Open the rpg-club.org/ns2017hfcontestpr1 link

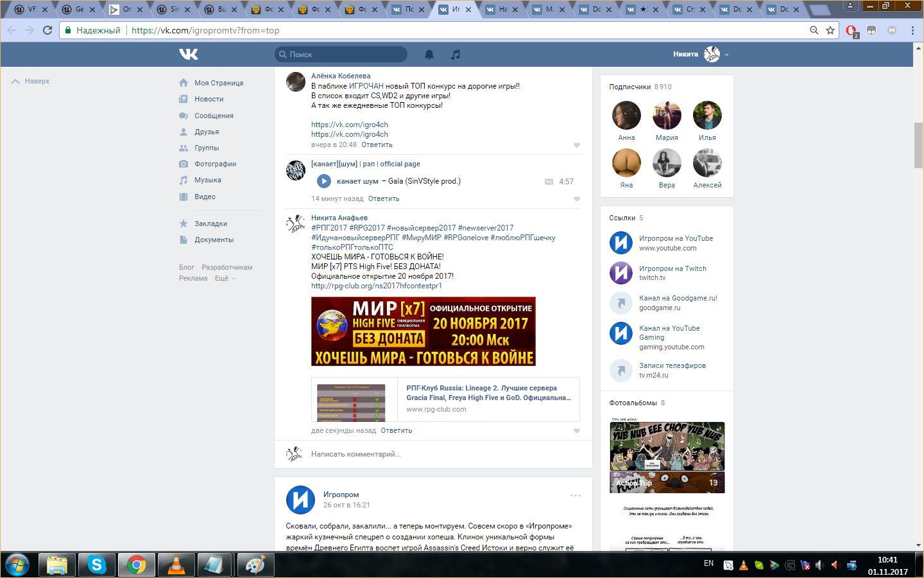[x=377, y=286]
